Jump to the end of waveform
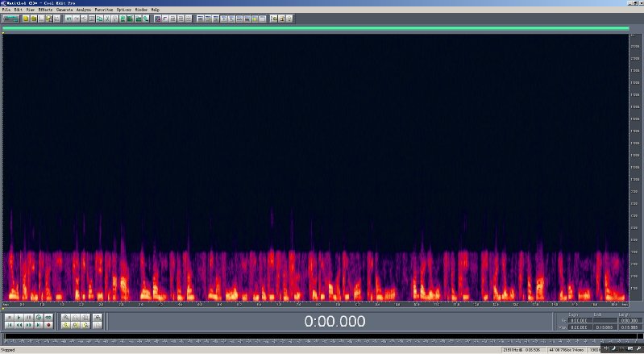Viewport: 644px width, 354px height. [39, 325]
